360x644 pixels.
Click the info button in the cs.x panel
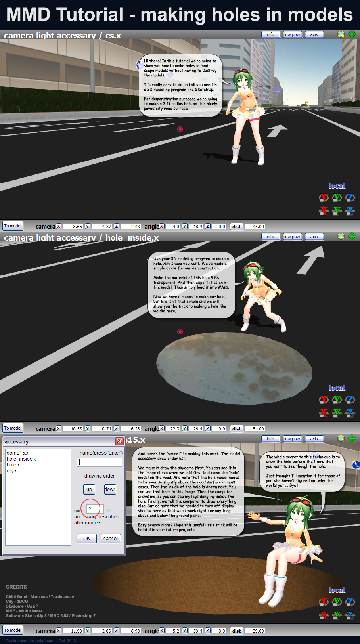coord(271,34)
